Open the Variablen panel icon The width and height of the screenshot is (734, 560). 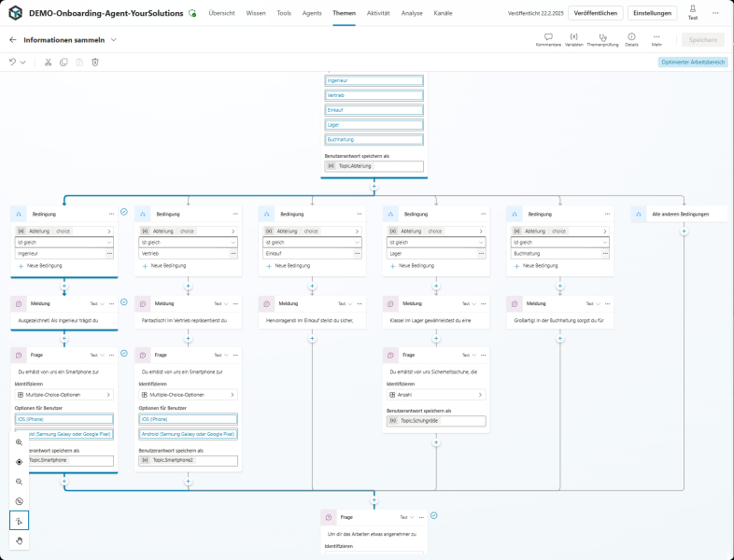point(573,39)
